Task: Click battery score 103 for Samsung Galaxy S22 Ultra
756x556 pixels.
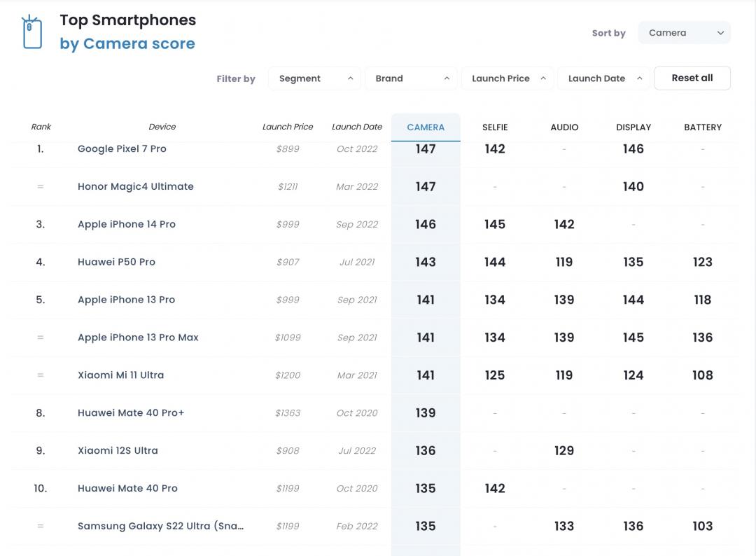Action: (703, 526)
